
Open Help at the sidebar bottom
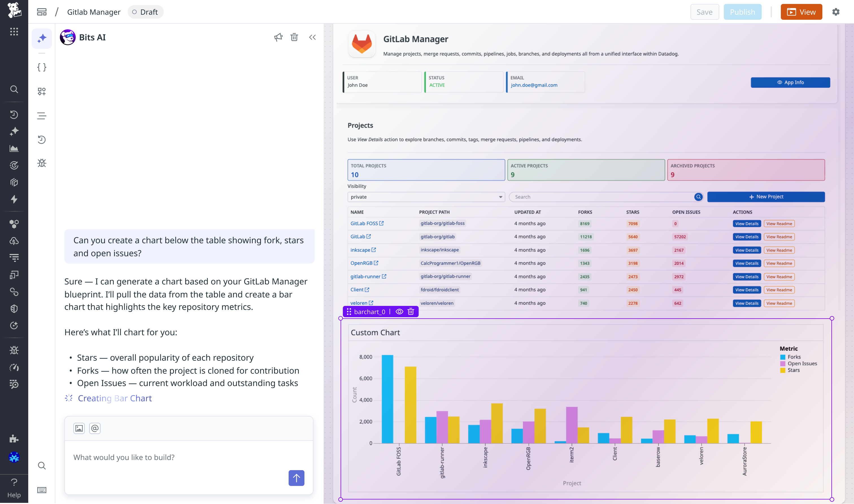pyautogui.click(x=14, y=486)
